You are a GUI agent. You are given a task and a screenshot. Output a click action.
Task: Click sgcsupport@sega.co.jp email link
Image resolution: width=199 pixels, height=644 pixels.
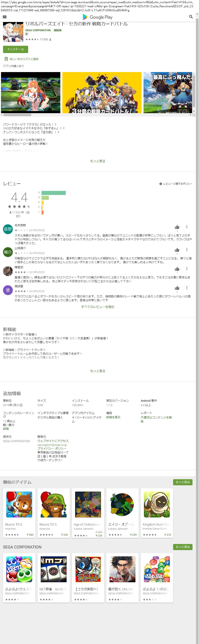(x=52, y=445)
